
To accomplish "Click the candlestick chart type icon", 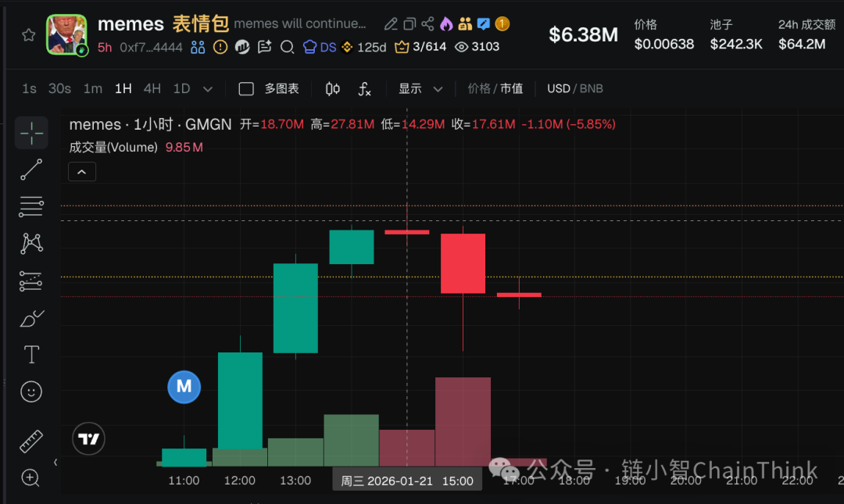I will [333, 89].
